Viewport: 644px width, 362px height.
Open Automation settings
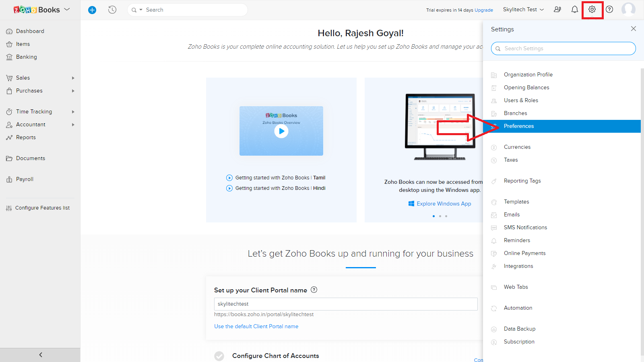(x=518, y=308)
